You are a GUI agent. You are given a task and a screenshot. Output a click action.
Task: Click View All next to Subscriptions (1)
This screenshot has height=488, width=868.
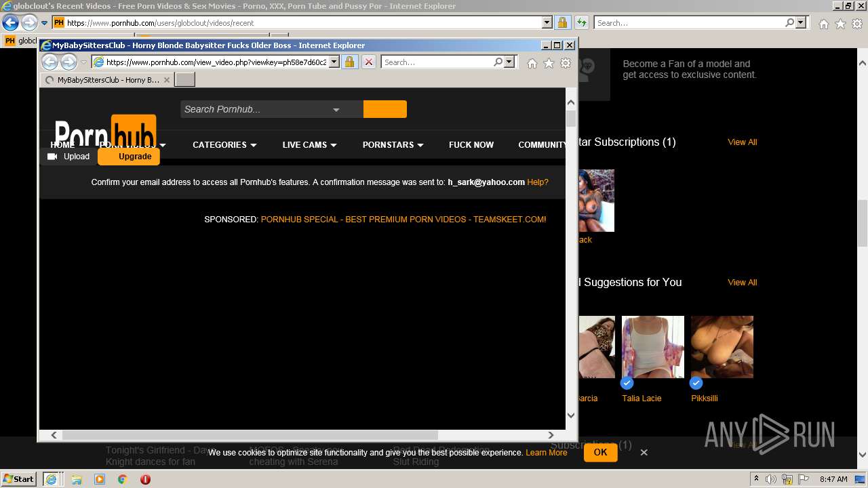coord(743,142)
